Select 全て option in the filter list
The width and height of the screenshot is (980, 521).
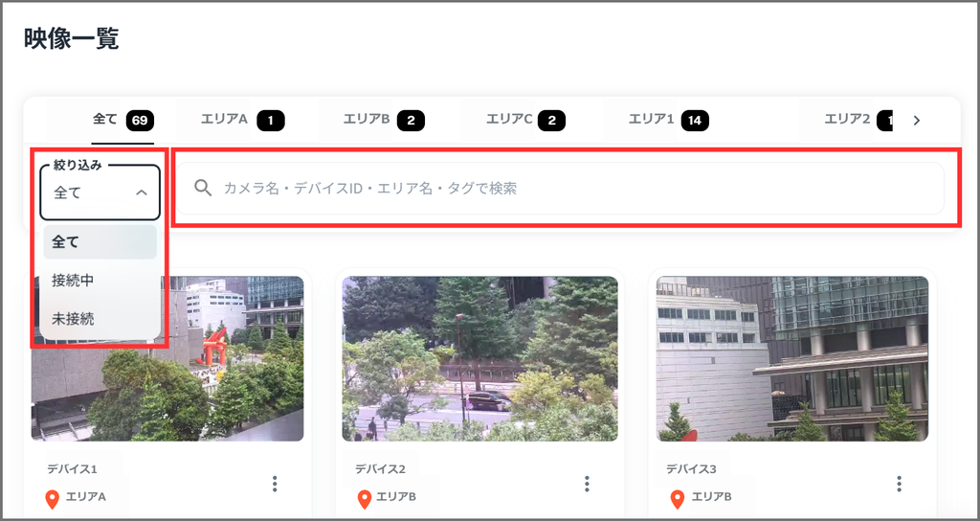pos(100,242)
